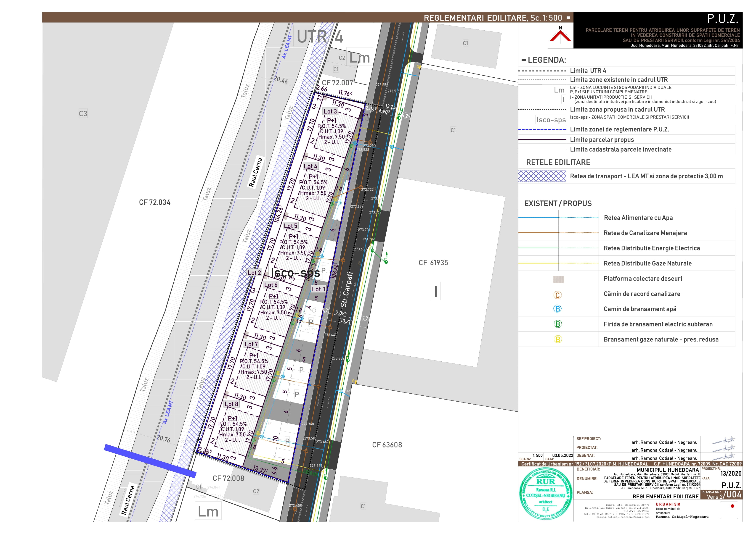Click the 'Lot 8' parcel label

[x=231, y=404]
